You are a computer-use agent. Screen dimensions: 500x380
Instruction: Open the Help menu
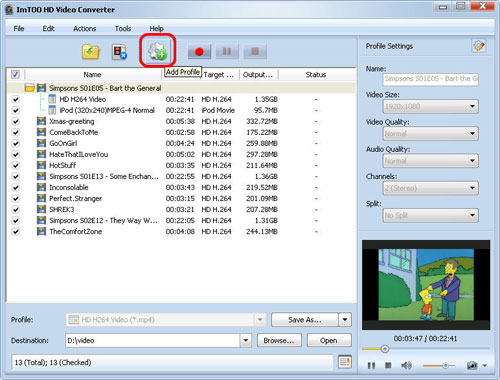pos(156,28)
